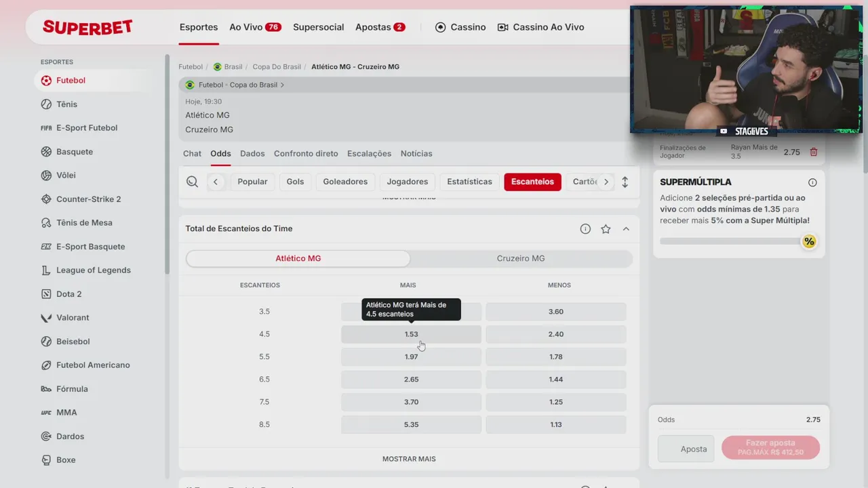This screenshot has width=868, height=488.
Task: Open market info icon for Escanteios do Time
Action: [x=585, y=229]
